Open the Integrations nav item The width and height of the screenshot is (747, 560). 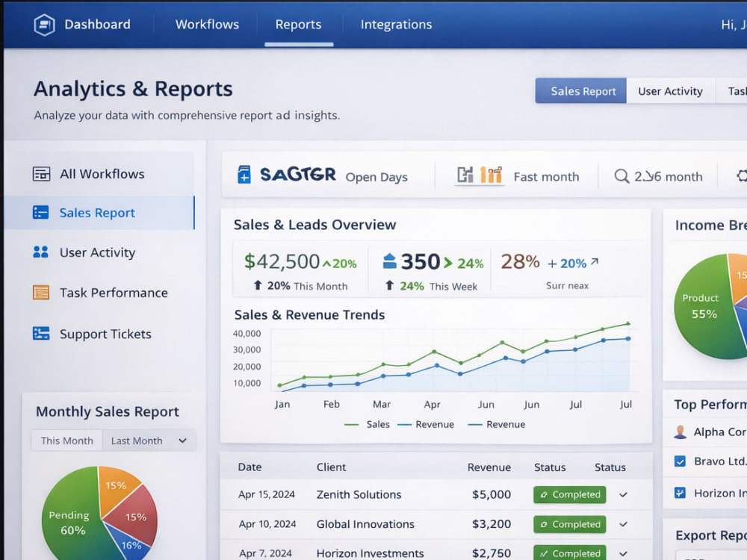pos(396,25)
